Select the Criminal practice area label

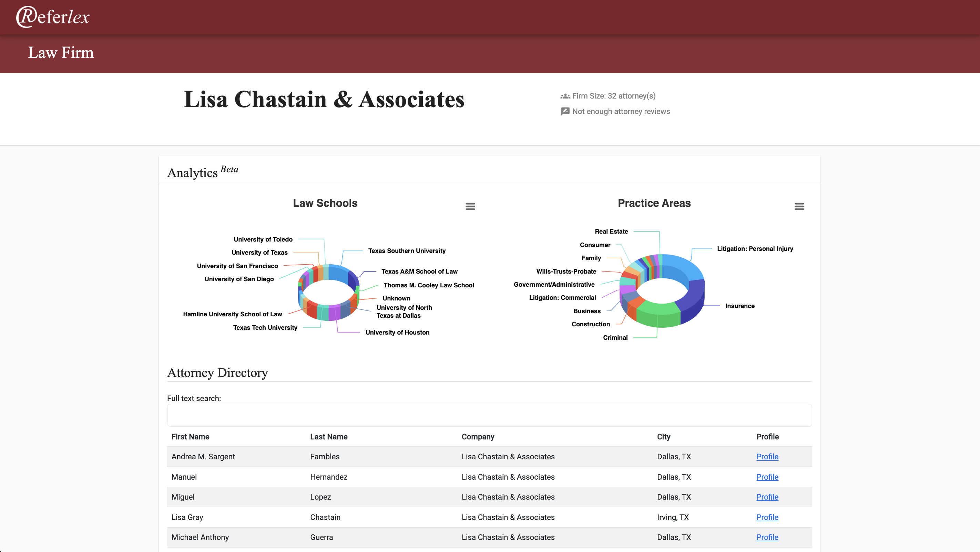[615, 337]
